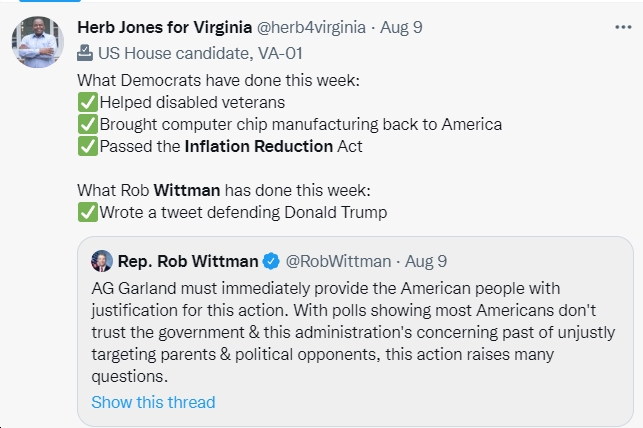This screenshot has width=643, height=428.
Task: Click the Aug 9 timestamp on Herb Jones tweet
Action: point(401,27)
